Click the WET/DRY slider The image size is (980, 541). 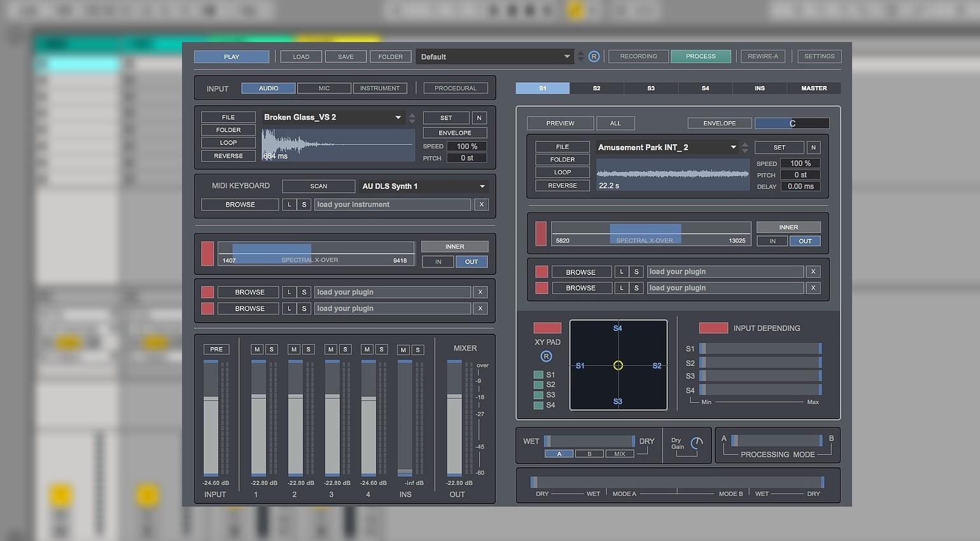point(589,441)
